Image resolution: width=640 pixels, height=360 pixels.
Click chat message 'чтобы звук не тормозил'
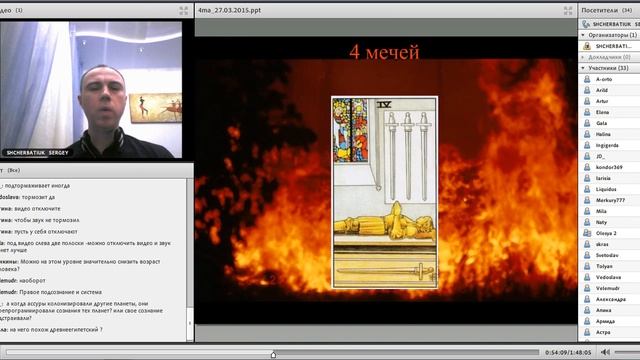[x=47, y=220]
